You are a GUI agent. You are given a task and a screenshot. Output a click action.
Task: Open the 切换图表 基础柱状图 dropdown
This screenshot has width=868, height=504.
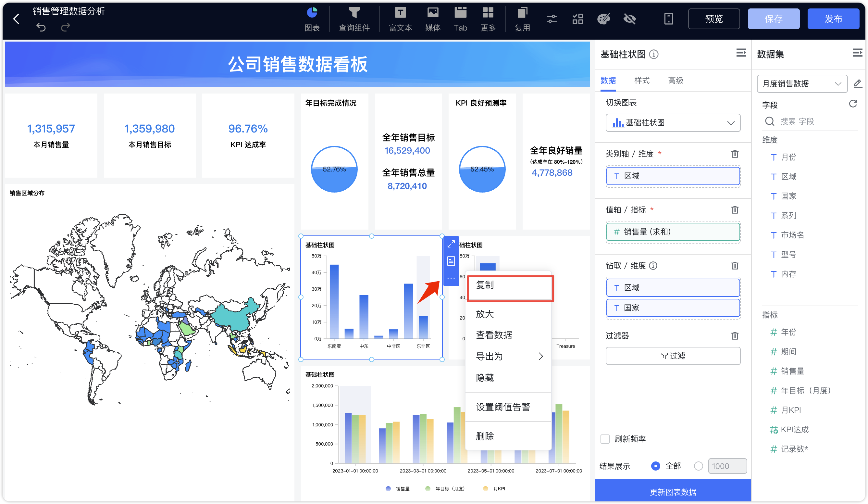click(673, 123)
